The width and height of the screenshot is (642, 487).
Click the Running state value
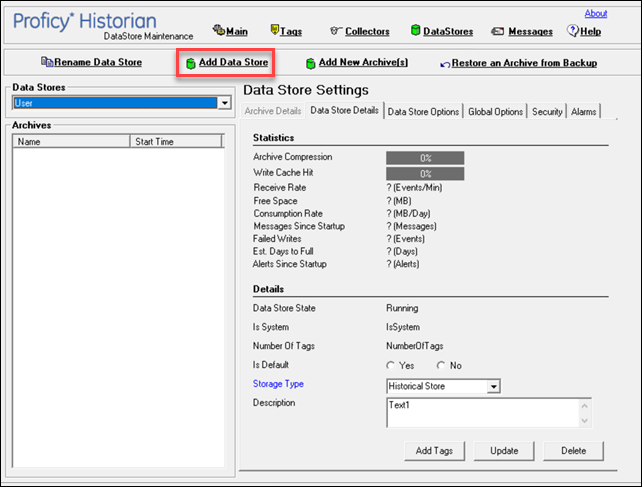coord(402,308)
